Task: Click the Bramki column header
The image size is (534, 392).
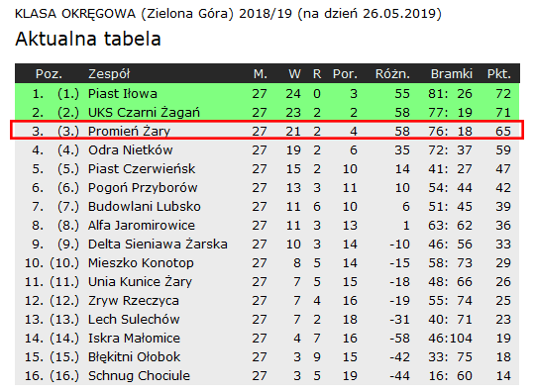Action: pos(452,74)
